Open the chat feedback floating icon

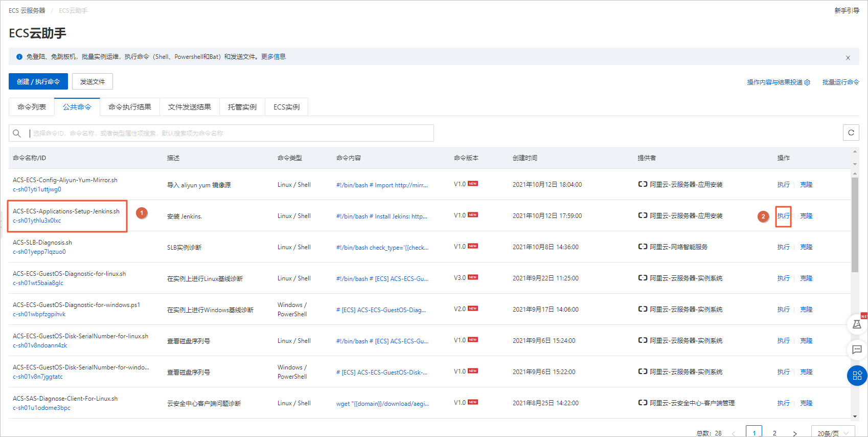pyautogui.click(x=857, y=350)
